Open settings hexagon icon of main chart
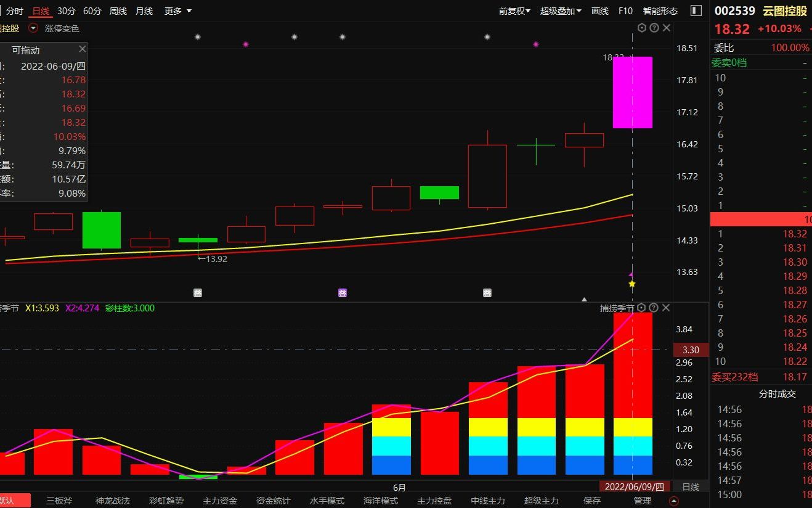Image resolution: width=812 pixels, height=508 pixels. [642, 28]
